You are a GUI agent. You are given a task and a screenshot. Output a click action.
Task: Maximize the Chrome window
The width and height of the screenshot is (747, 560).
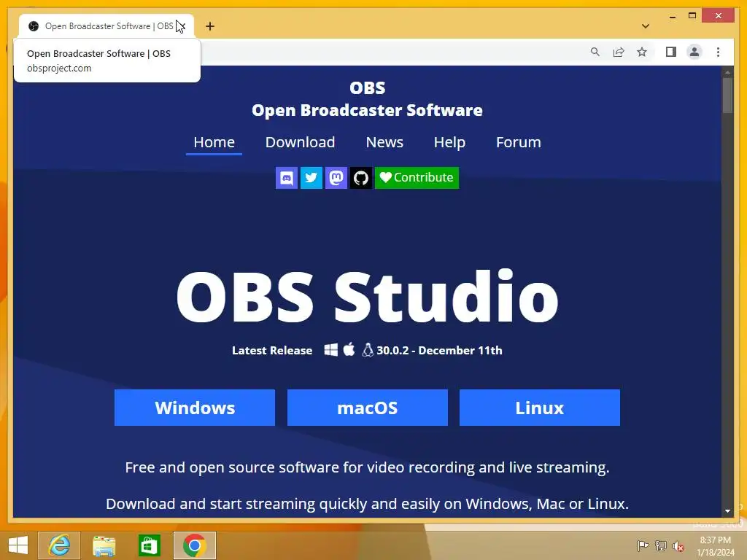(692, 16)
